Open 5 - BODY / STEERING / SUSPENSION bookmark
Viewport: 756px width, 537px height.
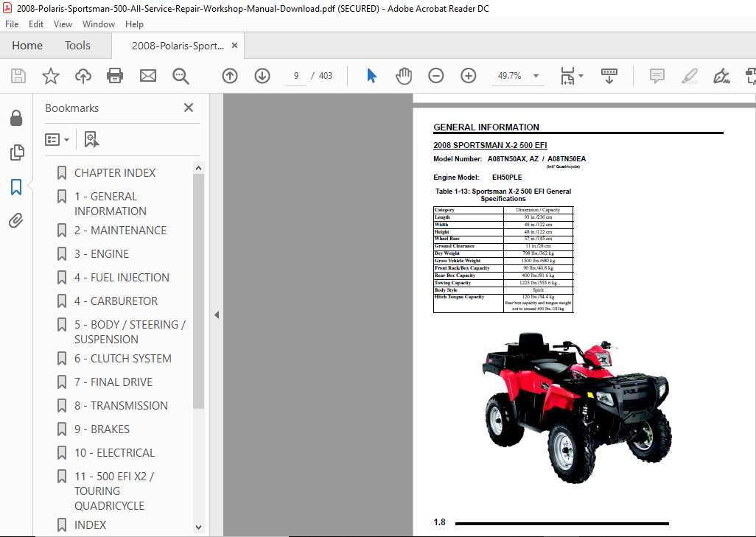pos(130,331)
